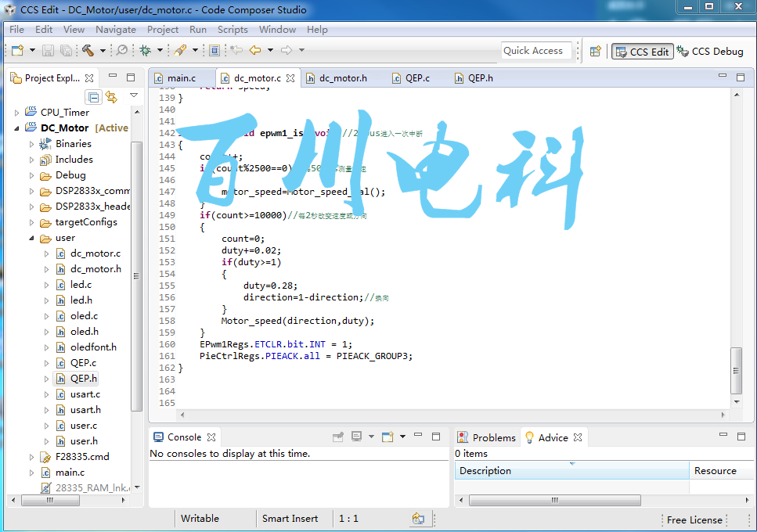
Task: Click the Pin Console icon
Action: [x=338, y=437]
